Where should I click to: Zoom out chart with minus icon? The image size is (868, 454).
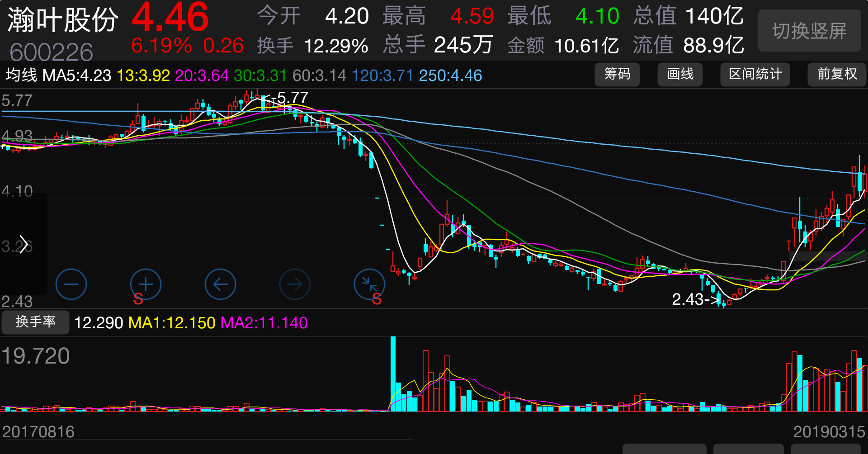coord(71,284)
